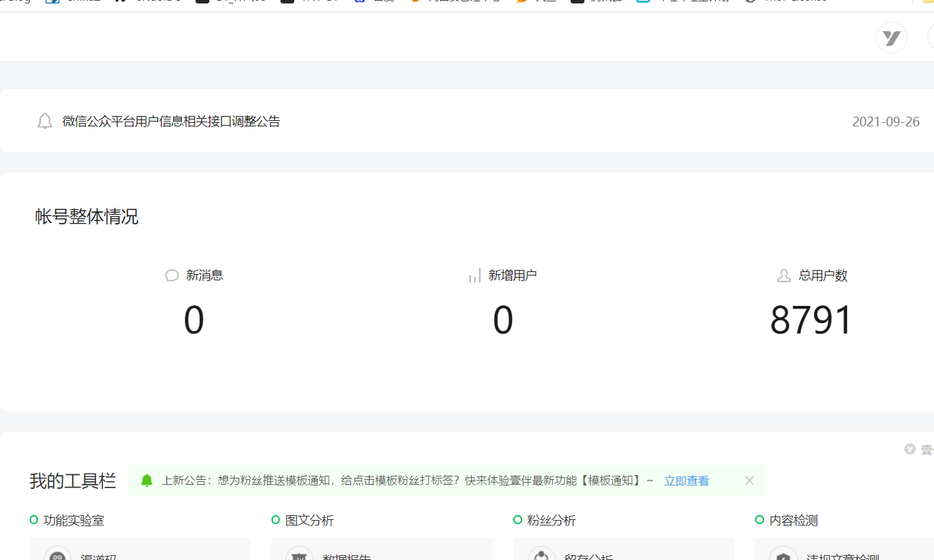Click the bar chart icon beside 新增用户
This screenshot has height=560, width=934.
pyautogui.click(x=475, y=276)
